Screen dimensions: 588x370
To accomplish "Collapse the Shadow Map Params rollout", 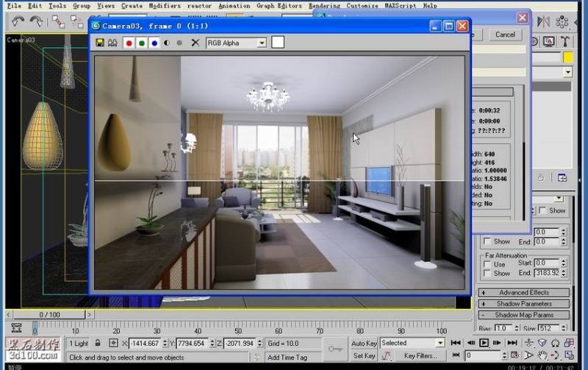I will click(x=523, y=316).
